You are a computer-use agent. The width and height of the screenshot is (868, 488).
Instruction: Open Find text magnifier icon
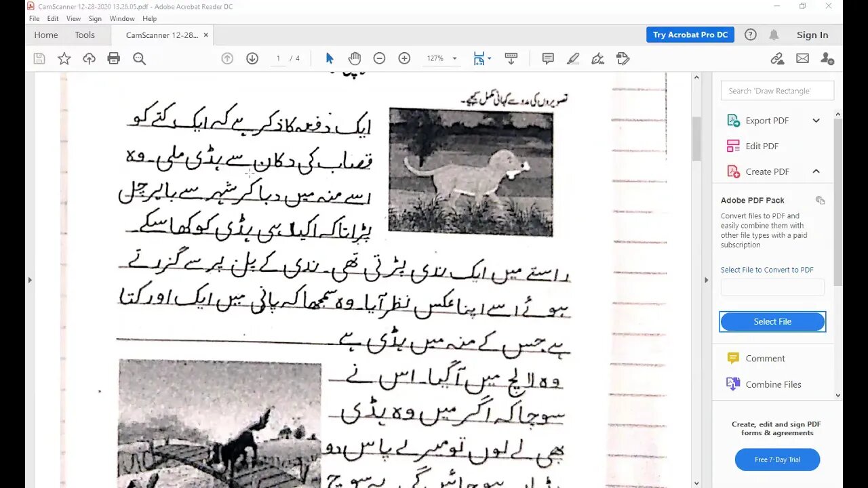pyautogui.click(x=139, y=59)
